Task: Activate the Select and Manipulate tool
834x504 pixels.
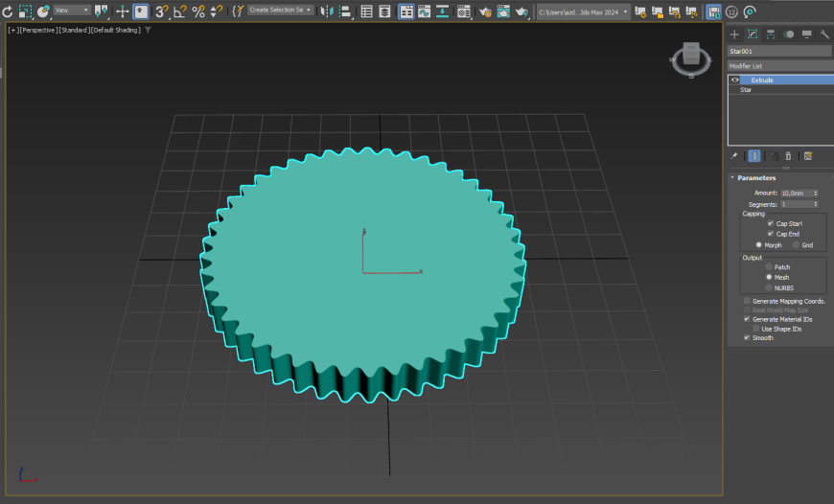Action: tap(123, 11)
